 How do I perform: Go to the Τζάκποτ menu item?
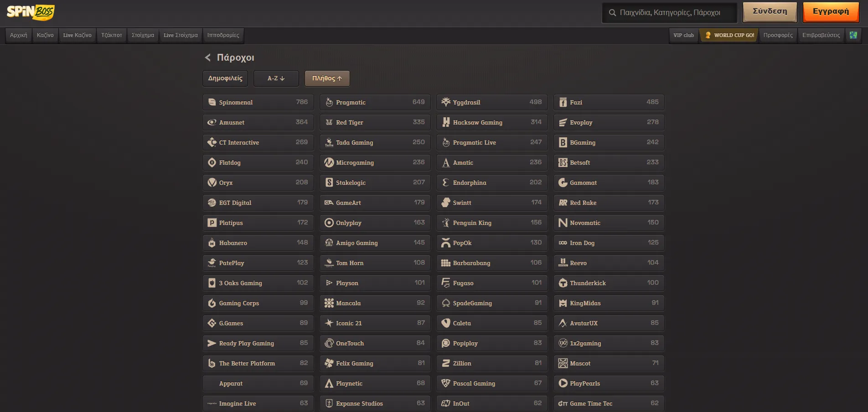(x=112, y=35)
